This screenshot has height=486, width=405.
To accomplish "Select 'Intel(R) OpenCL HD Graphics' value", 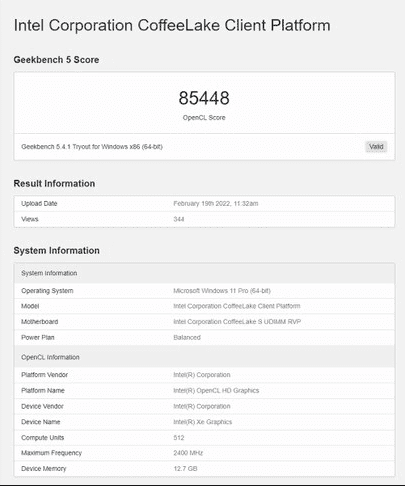I will [216, 390].
